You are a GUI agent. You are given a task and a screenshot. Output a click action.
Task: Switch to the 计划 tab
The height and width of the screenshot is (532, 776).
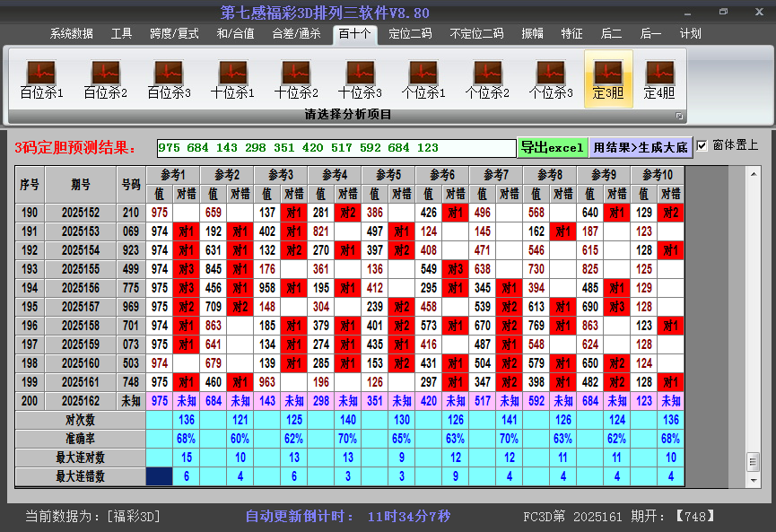pyautogui.click(x=691, y=34)
